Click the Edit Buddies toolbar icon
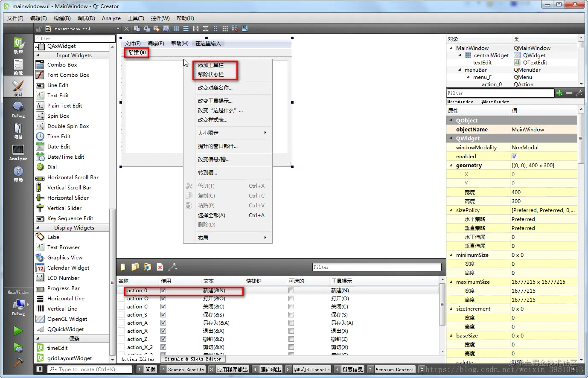 [156, 29]
